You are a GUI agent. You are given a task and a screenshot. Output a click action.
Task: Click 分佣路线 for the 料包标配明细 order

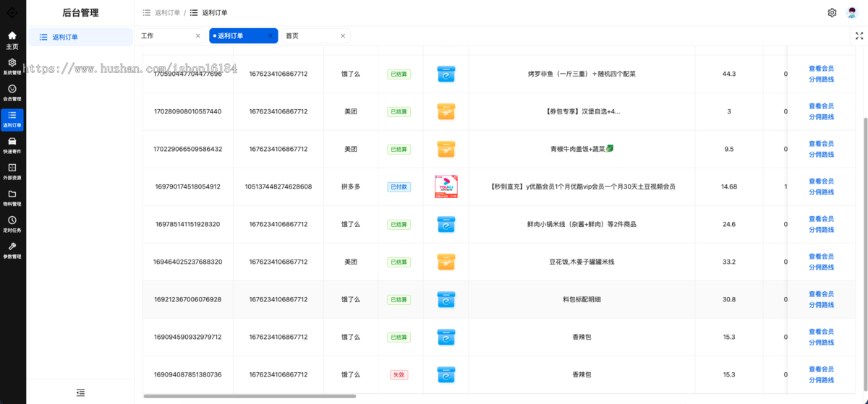pyautogui.click(x=821, y=305)
